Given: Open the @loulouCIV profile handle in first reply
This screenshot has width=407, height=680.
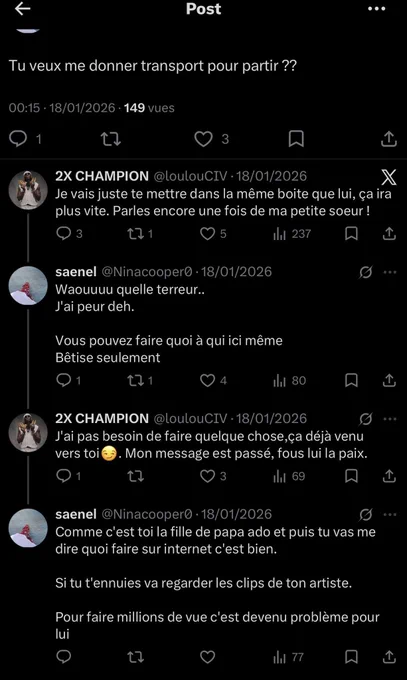Looking at the screenshot, I should click(x=190, y=176).
